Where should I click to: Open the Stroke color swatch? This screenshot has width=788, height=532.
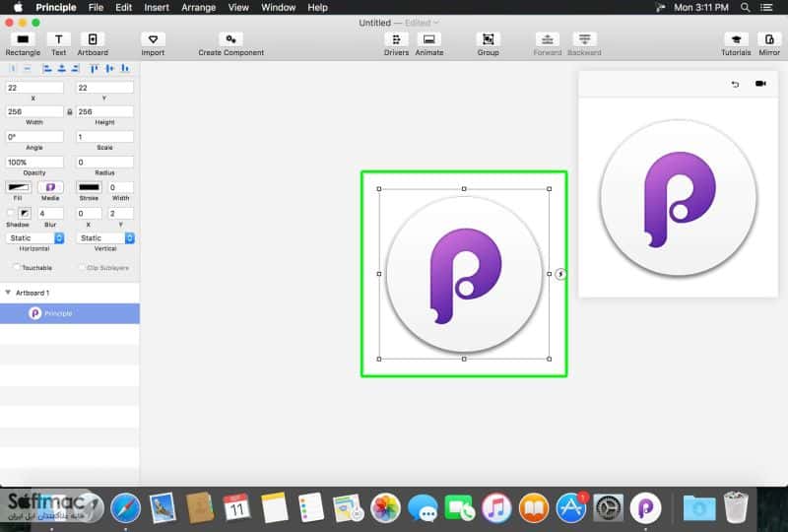[x=89, y=187]
